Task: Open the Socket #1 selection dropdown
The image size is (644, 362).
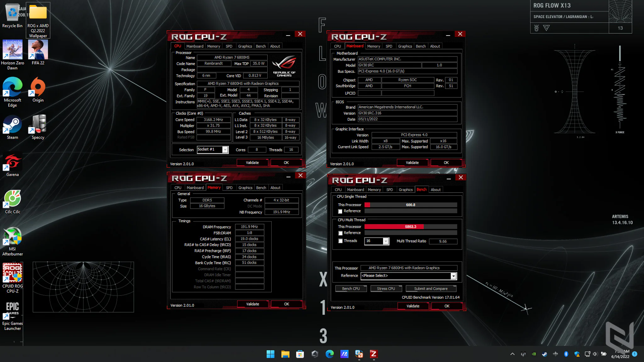Action: click(x=225, y=150)
